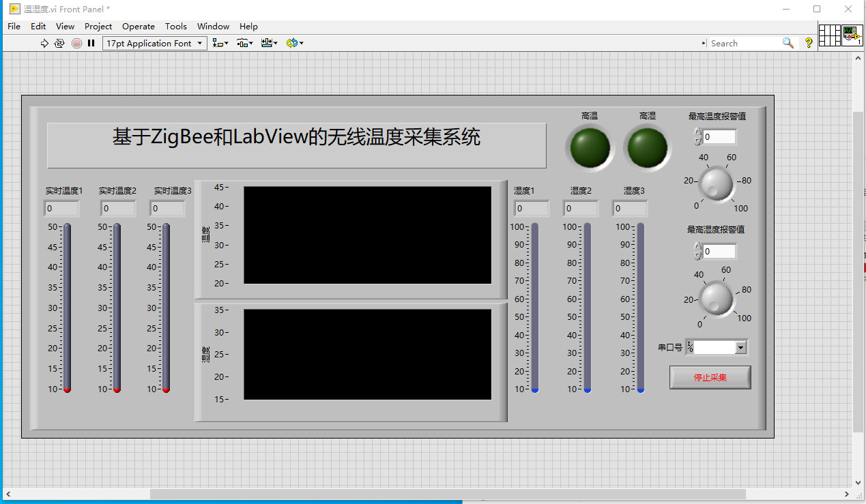Run the VI with the Run arrow
Viewport: 866px width, 504px height.
pyautogui.click(x=44, y=43)
